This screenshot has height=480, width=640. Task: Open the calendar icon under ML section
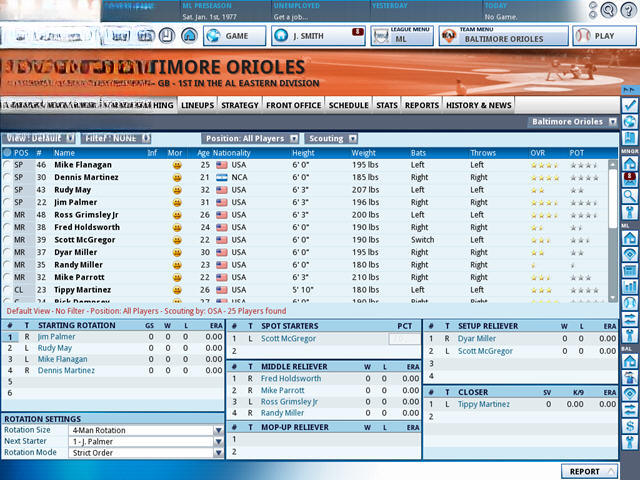point(630,271)
